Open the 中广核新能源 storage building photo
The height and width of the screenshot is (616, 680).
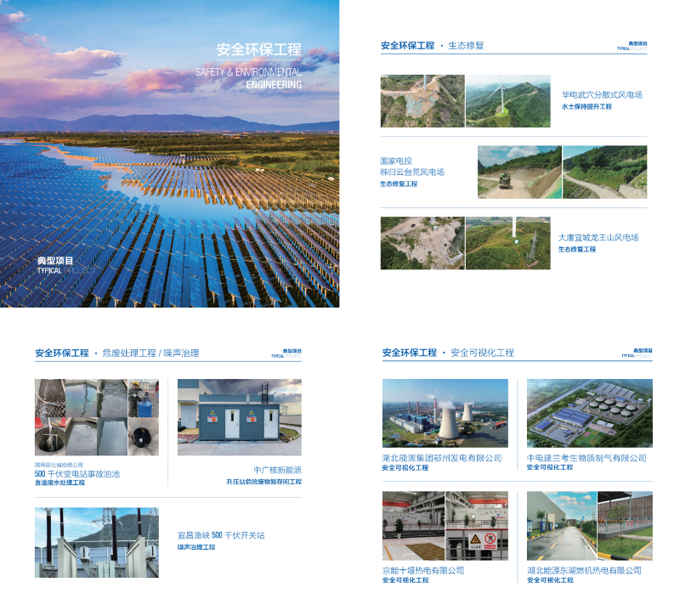click(239, 417)
